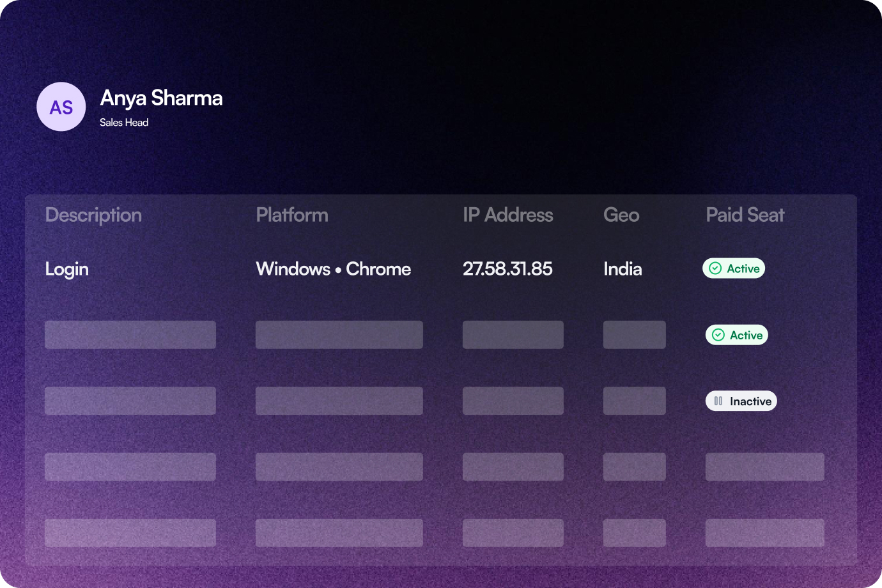The width and height of the screenshot is (882, 588).
Task: Expand the Login row details
Action: point(66,269)
